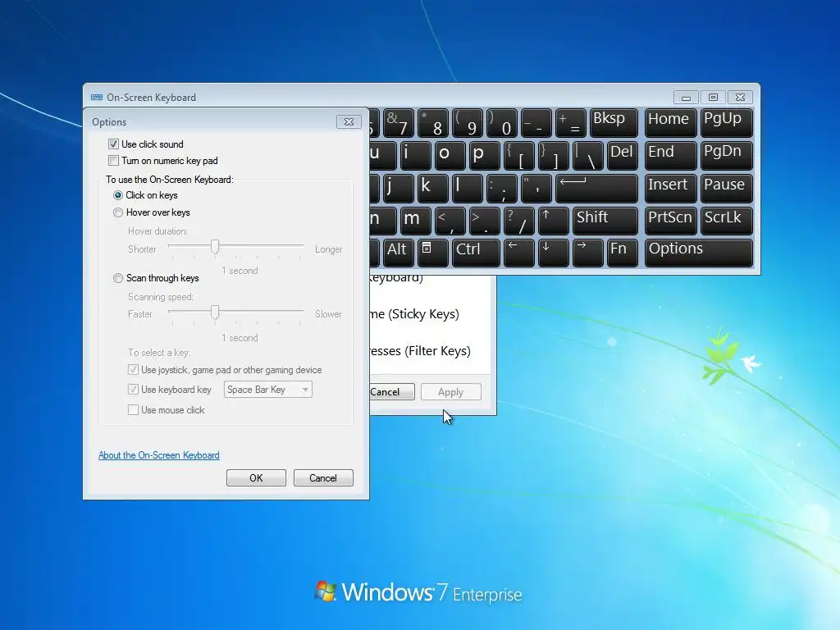Tap the number 0 key
Viewport: 840px width, 630px height.
point(501,123)
